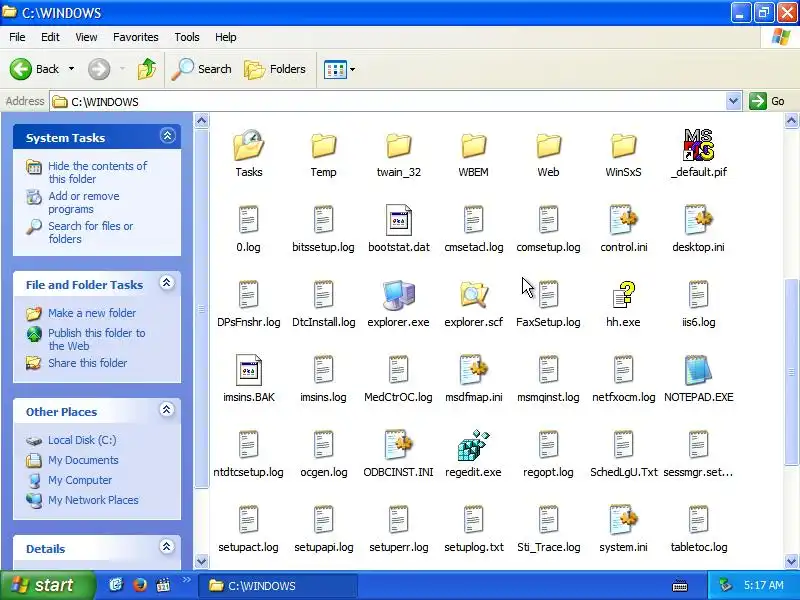The height and width of the screenshot is (600, 800).
Task: Select the iis6.log file
Action: (x=698, y=303)
